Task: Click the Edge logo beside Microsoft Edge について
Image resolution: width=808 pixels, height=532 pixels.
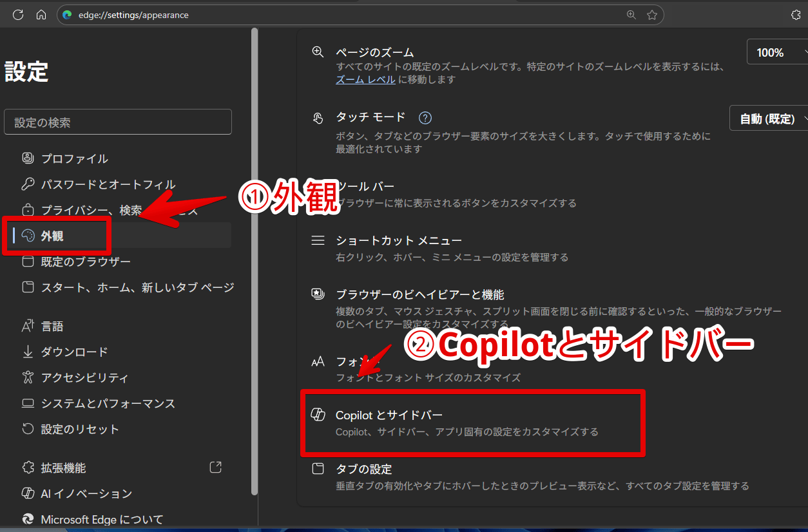Action: pyautogui.click(x=28, y=519)
